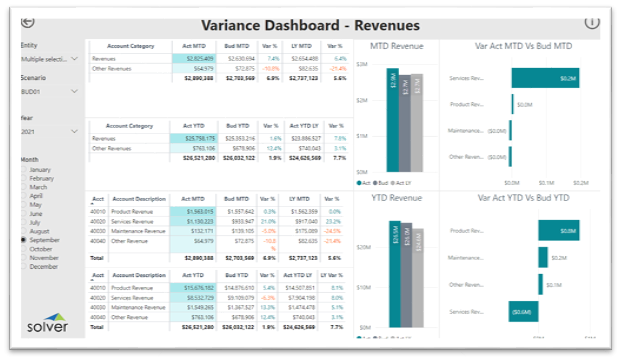The image size is (621, 361).
Task: Click the Revenues Act MTD value $2,825,409
Action: [194, 59]
